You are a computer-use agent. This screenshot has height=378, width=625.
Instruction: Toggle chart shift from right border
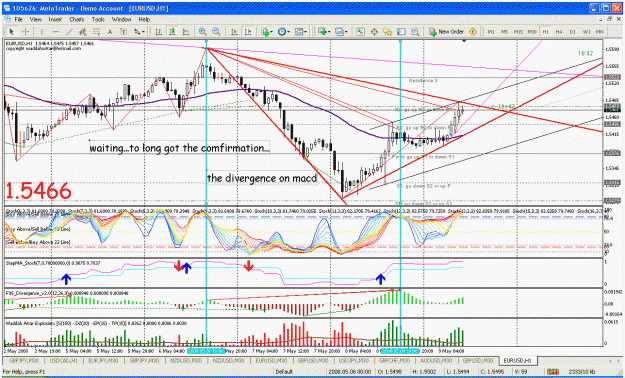coord(248,32)
